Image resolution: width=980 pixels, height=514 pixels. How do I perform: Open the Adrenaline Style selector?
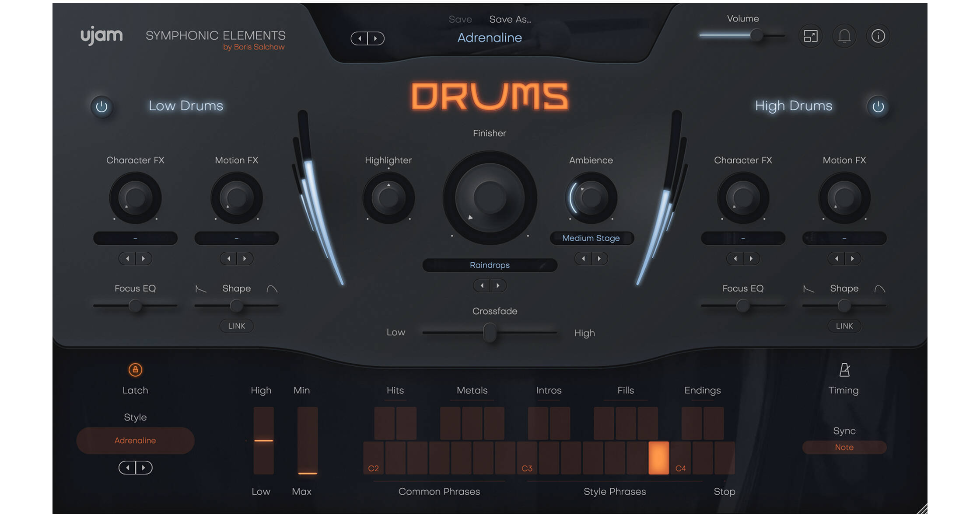(x=135, y=440)
